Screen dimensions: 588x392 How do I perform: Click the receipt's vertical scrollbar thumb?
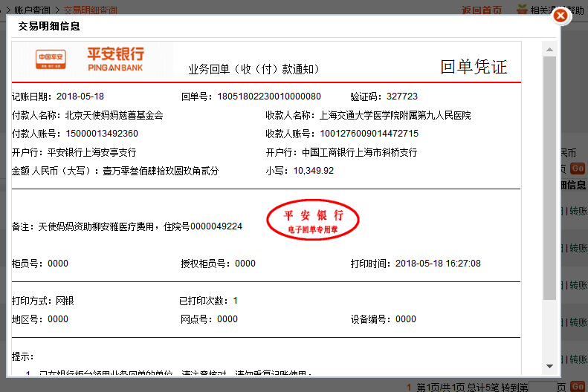550,178
